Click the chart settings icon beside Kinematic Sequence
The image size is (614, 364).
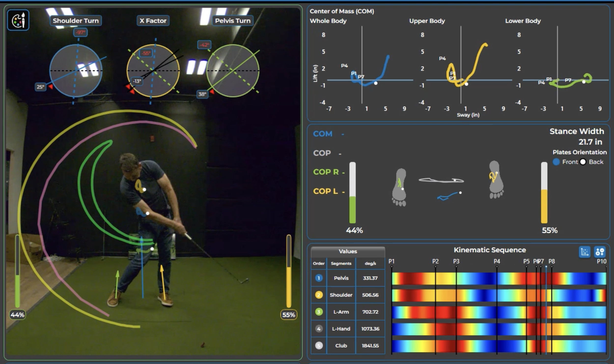[x=585, y=252]
